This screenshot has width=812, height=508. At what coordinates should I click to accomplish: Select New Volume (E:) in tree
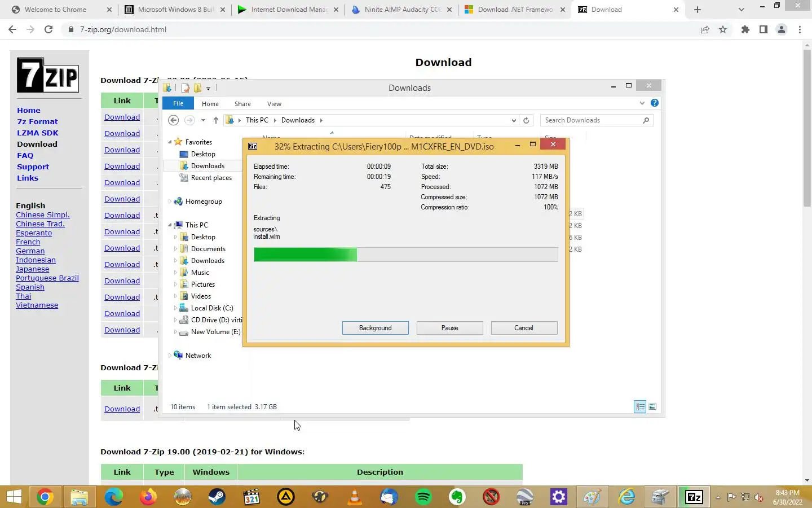coord(210,332)
